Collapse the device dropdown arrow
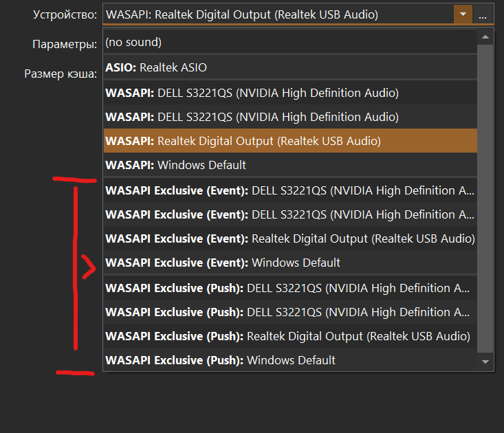Viewport: 504px width, 433px height. [463, 14]
